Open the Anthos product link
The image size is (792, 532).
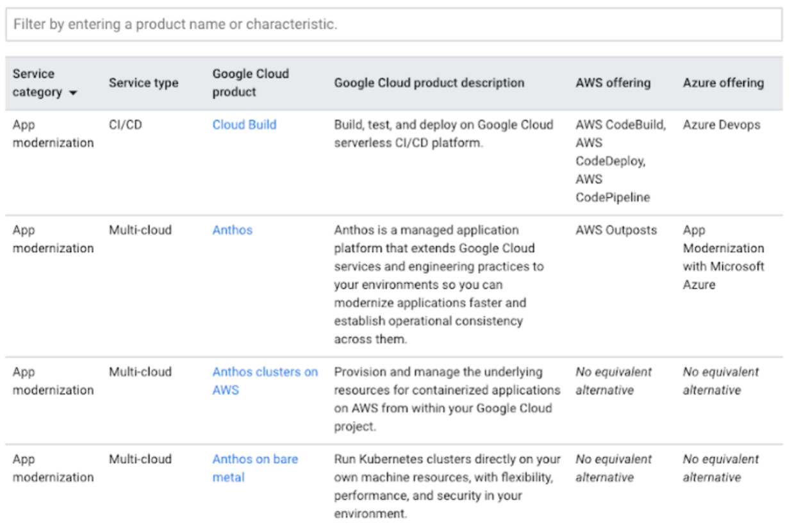point(233,230)
